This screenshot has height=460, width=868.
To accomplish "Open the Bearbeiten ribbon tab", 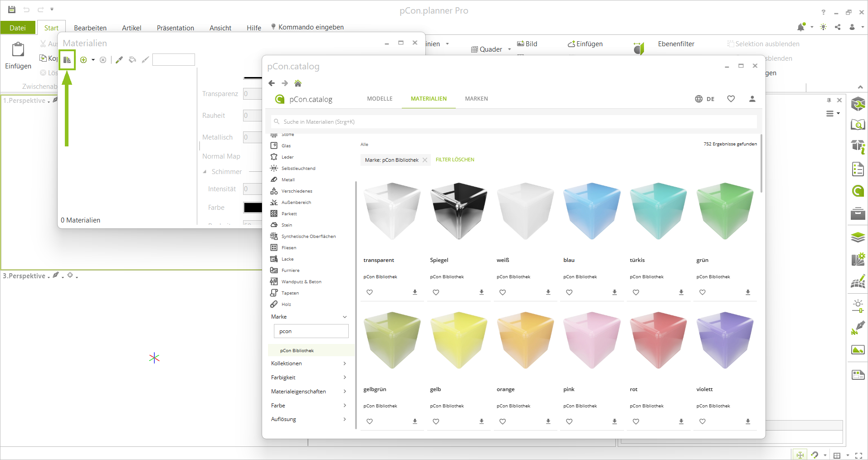I will 90,28.
